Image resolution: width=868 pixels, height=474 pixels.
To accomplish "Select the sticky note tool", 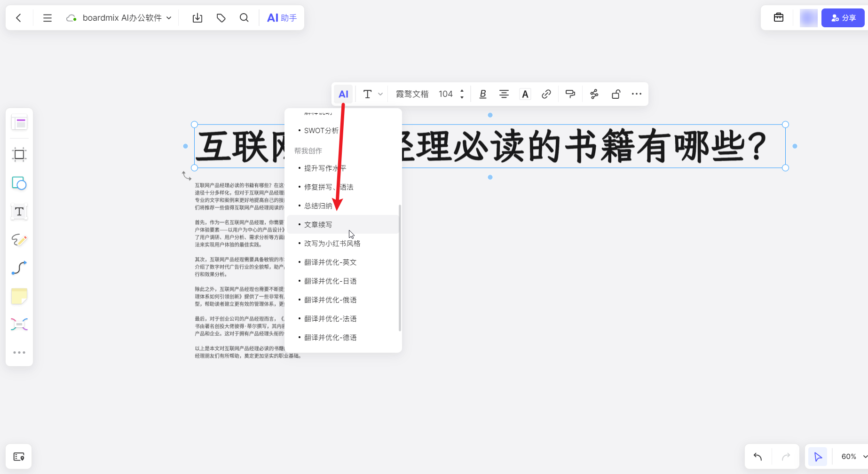I will (x=19, y=296).
